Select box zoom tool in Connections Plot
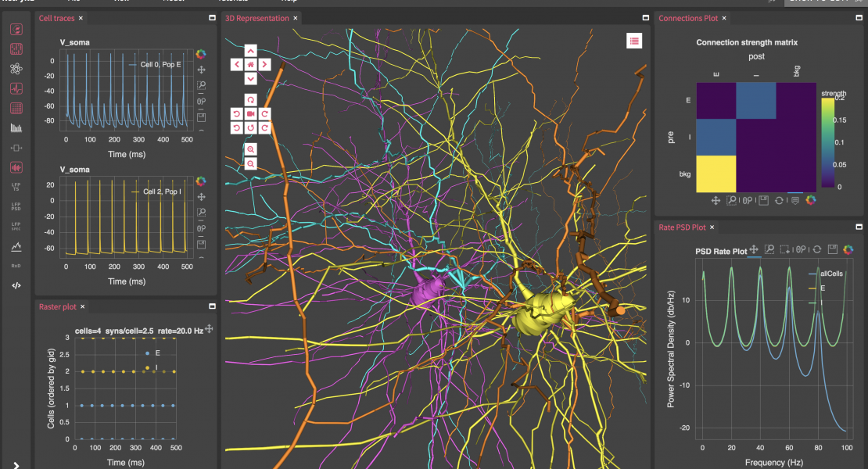The height and width of the screenshot is (469, 868). click(x=732, y=201)
